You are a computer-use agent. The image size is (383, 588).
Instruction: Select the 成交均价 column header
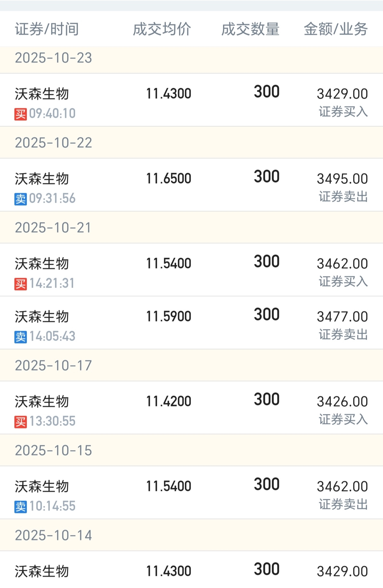(x=162, y=29)
